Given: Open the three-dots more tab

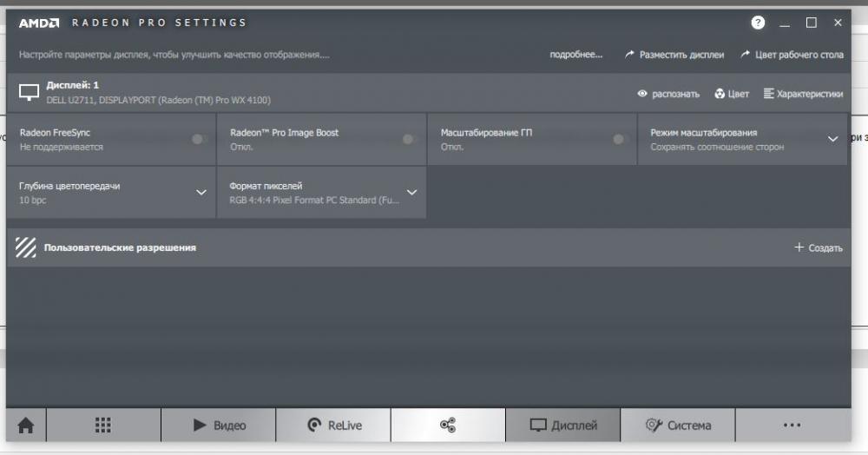Looking at the screenshot, I should (x=792, y=425).
